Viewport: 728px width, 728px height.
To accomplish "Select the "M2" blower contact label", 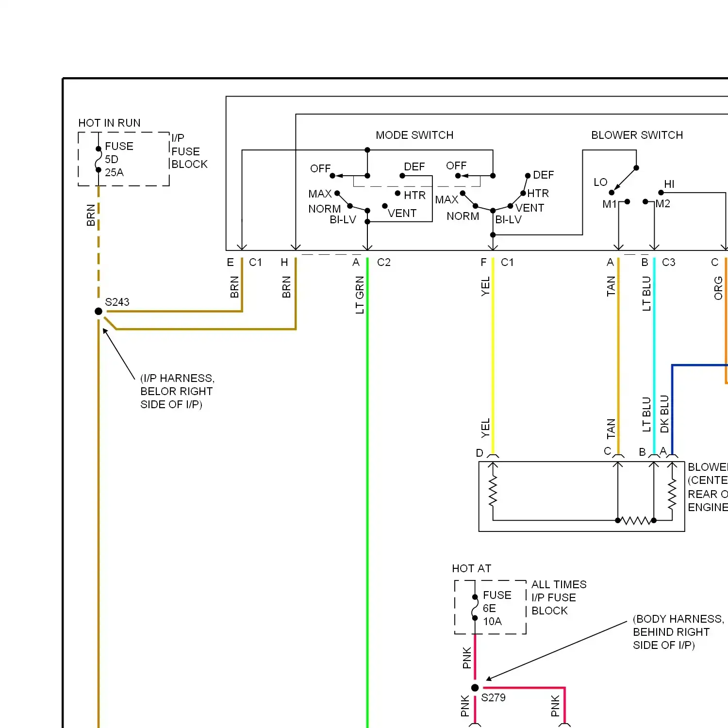I will coord(662,204).
